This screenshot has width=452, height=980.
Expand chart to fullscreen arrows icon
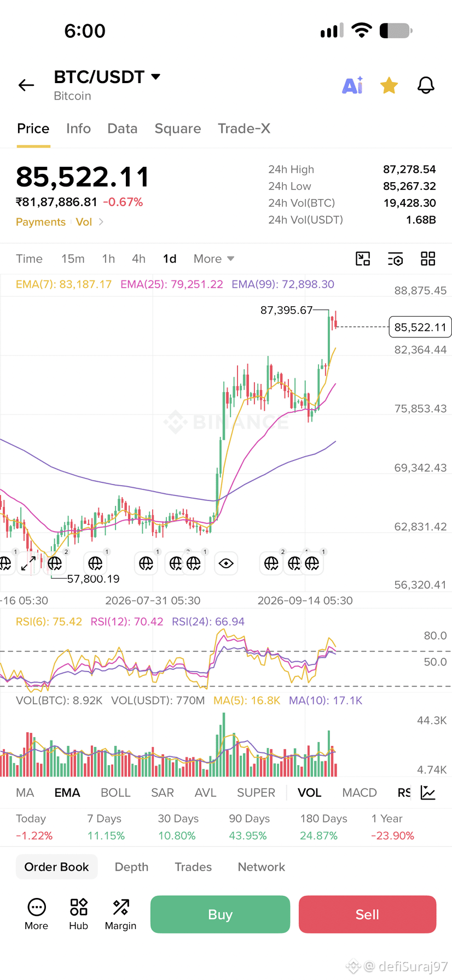click(x=28, y=563)
